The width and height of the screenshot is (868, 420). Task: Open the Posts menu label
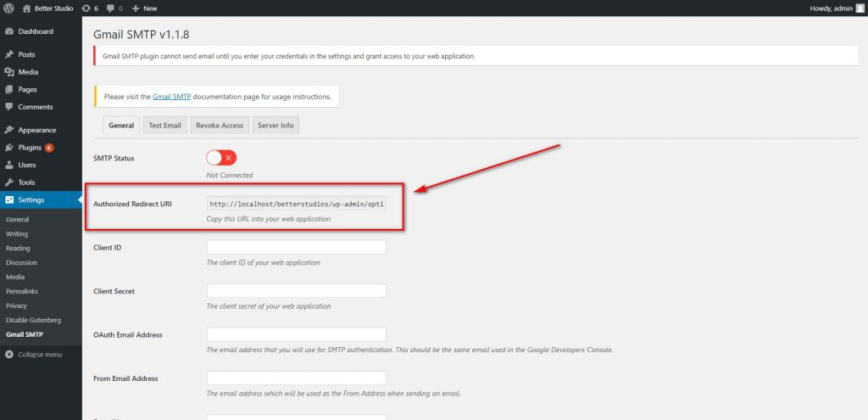pyautogui.click(x=26, y=54)
